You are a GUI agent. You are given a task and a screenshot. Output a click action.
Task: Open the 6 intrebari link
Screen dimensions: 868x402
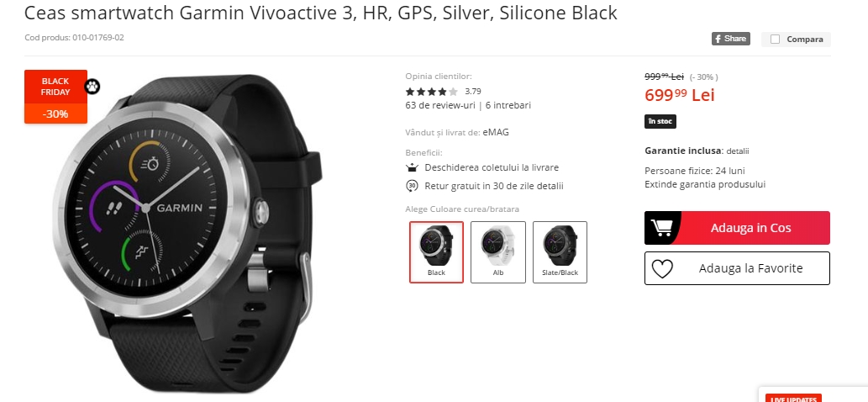508,105
